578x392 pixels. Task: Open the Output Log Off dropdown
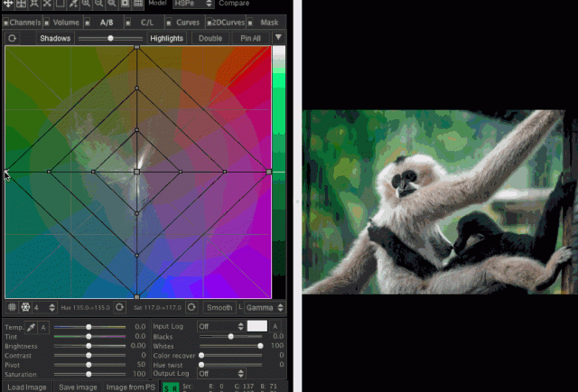(220, 374)
